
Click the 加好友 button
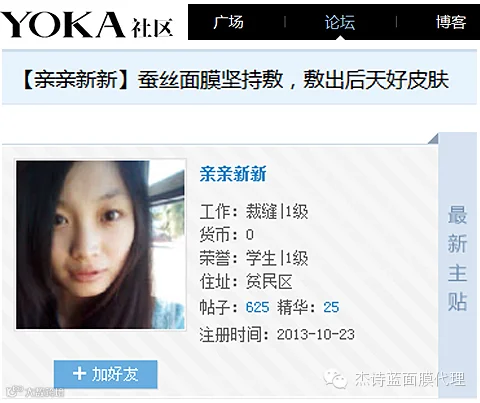coord(105,374)
